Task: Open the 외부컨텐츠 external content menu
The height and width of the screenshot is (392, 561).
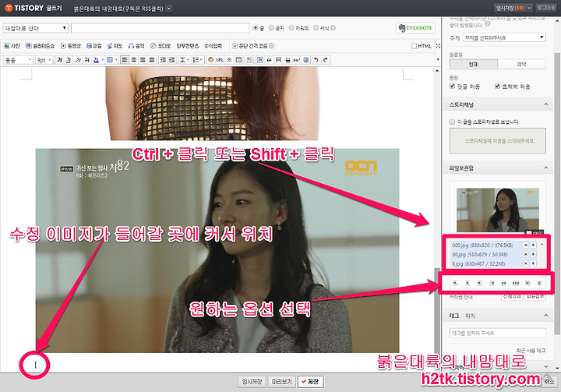Action: tap(188, 46)
